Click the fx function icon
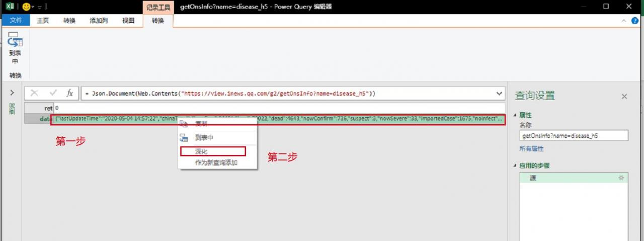This screenshot has width=644, height=241. coord(70,93)
